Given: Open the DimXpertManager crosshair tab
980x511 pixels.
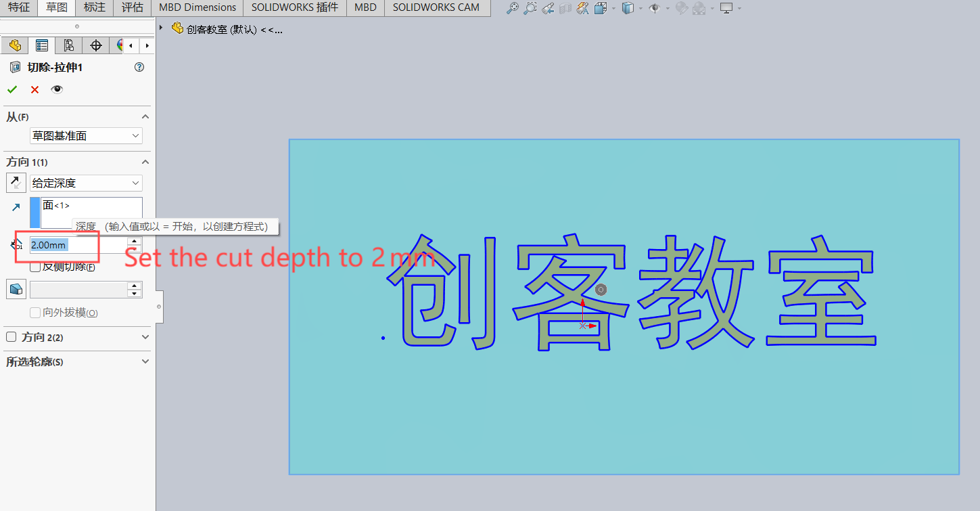Looking at the screenshot, I should point(96,45).
